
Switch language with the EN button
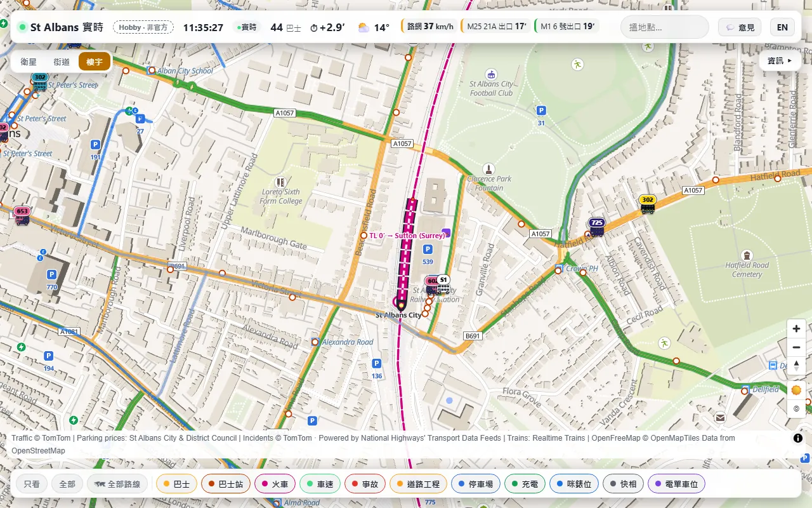(782, 27)
